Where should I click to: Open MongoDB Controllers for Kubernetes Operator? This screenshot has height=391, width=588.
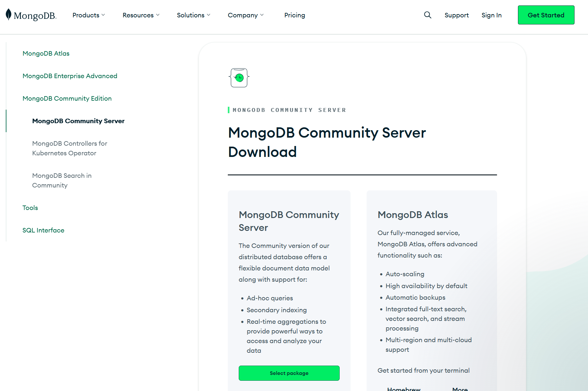(x=69, y=148)
